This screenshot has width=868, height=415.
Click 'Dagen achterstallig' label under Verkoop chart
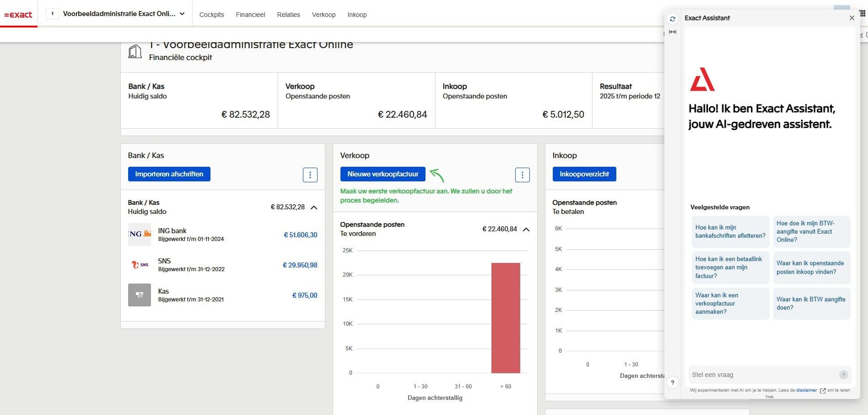pyautogui.click(x=435, y=398)
